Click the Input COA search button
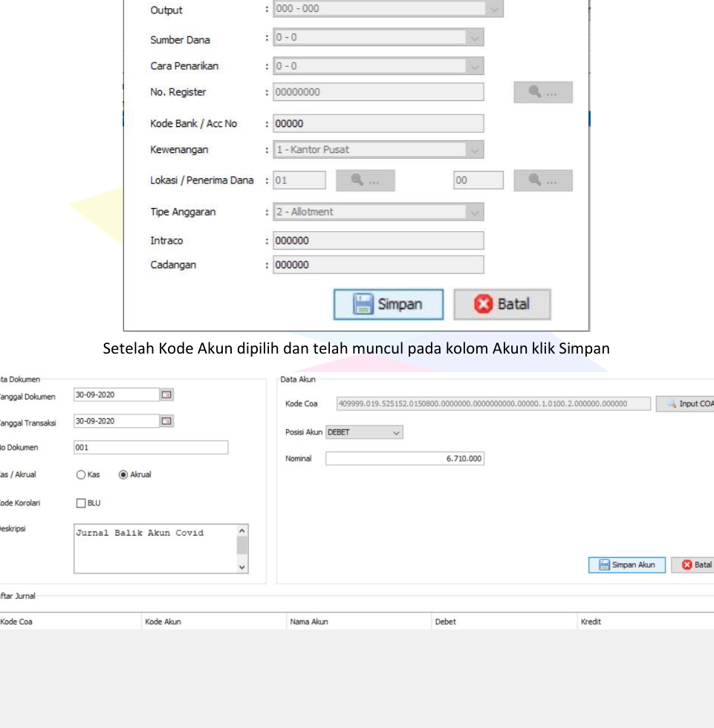Image resolution: width=714 pixels, height=728 pixels. [x=685, y=403]
